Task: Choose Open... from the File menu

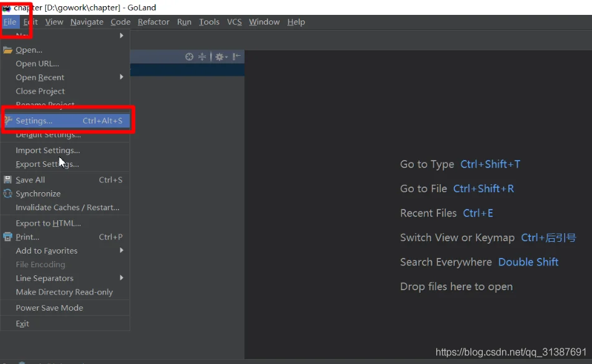Action: point(65,50)
